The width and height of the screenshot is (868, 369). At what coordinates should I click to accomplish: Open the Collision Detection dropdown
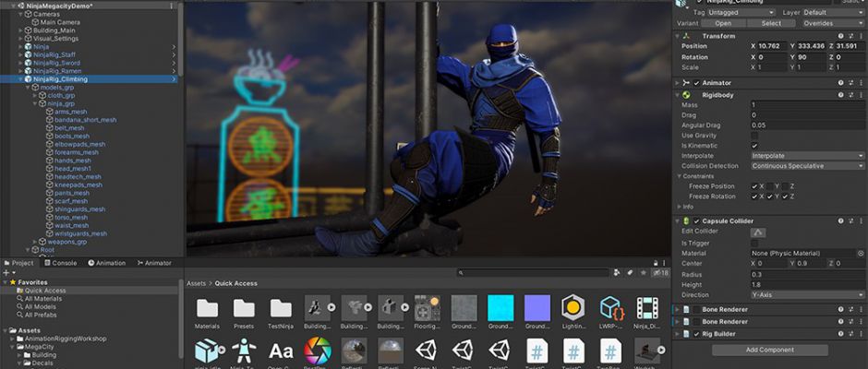(805, 166)
